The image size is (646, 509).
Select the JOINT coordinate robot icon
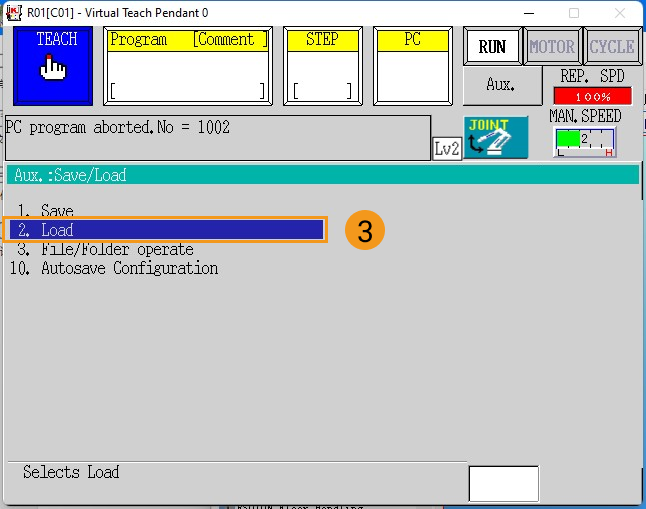[x=496, y=137]
